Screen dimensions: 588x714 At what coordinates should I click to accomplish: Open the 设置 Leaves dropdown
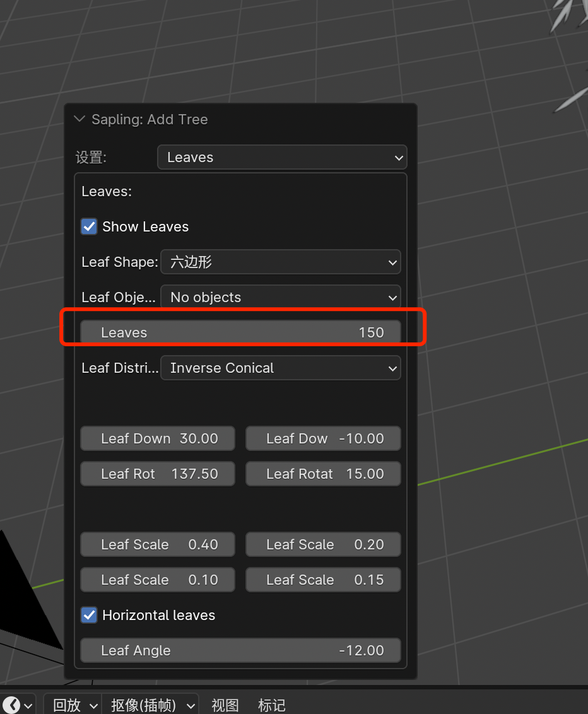click(282, 158)
